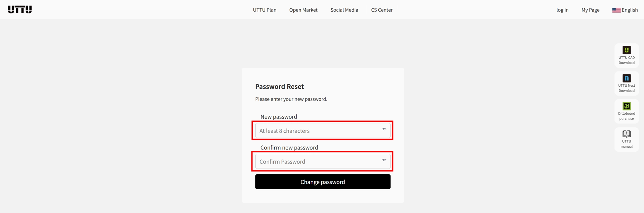Image resolution: width=644 pixels, height=213 pixels.
Task: Click the UTTU CAD Download label
Action: 627,60
